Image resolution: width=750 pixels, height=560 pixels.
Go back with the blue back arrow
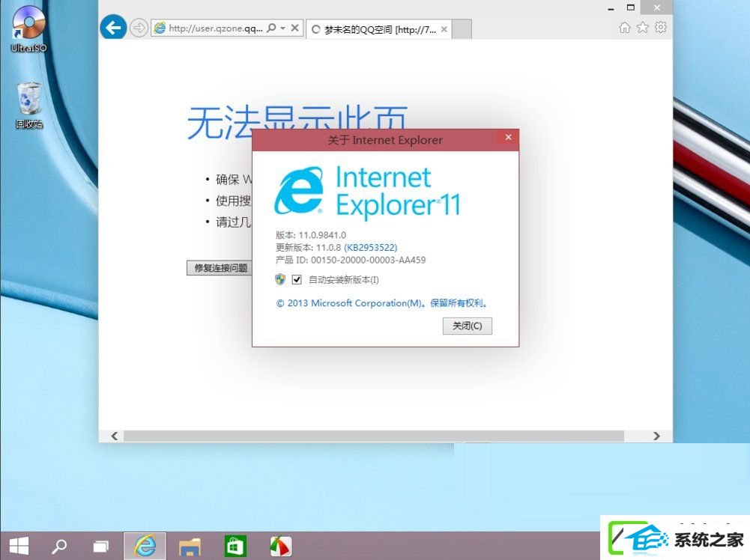tap(113, 28)
